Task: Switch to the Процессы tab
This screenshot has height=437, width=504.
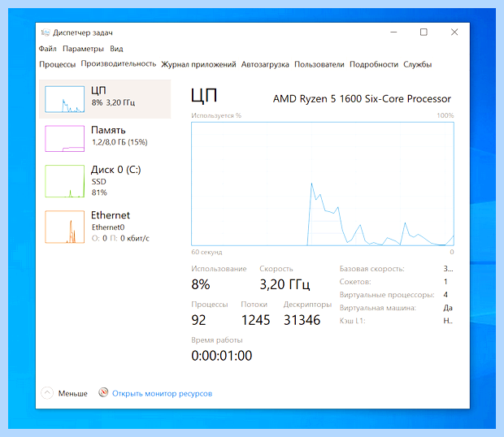Action: coord(57,64)
